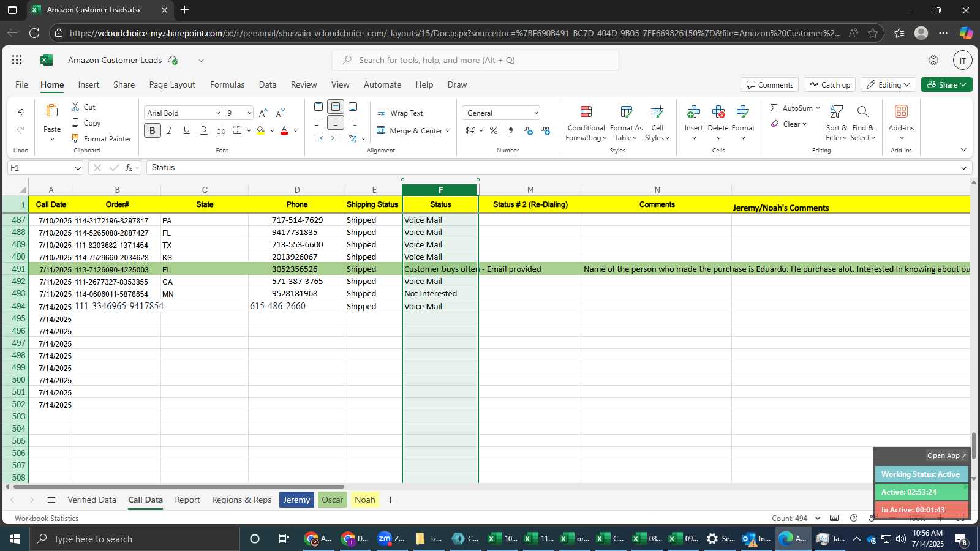Image resolution: width=980 pixels, height=551 pixels.
Task: Set top vertical alignment
Action: 318,107
